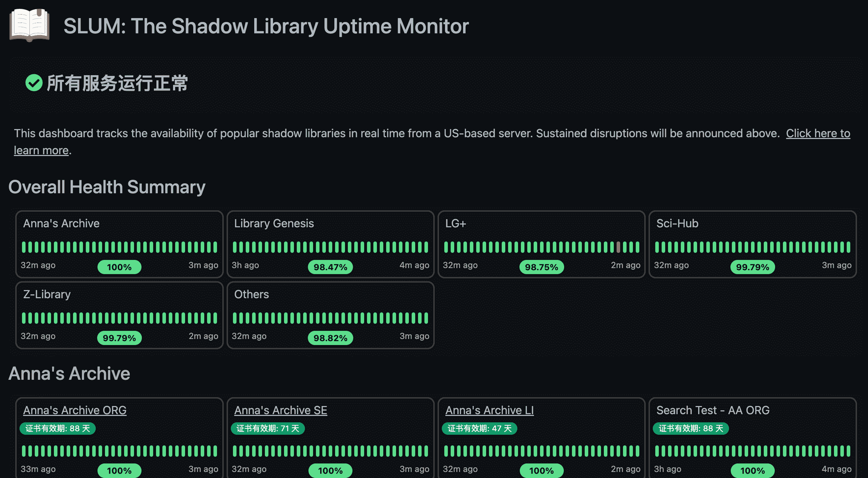
Task: Click the Library Genesis heartbeat bar
Action: click(330, 247)
